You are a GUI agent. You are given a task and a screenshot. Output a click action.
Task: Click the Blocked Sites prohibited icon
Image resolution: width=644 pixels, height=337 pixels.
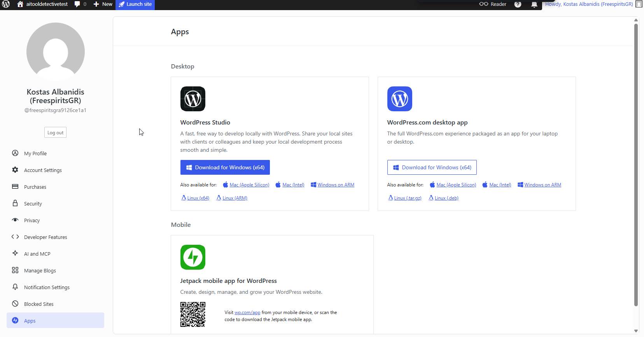point(15,304)
